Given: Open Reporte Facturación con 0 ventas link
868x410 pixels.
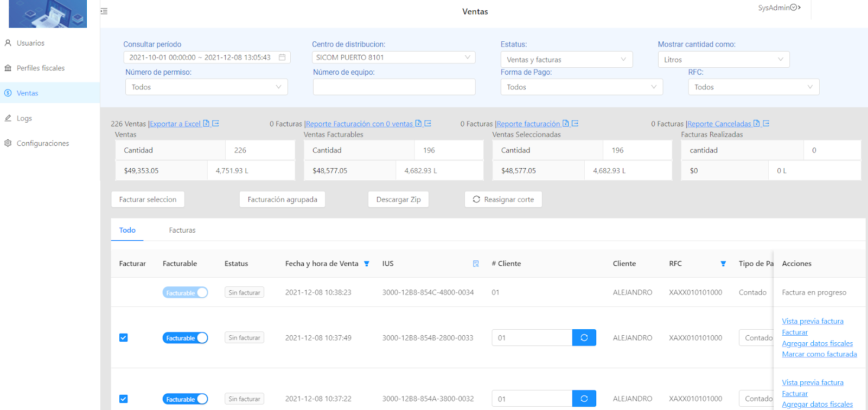Looking at the screenshot, I should [x=368, y=124].
